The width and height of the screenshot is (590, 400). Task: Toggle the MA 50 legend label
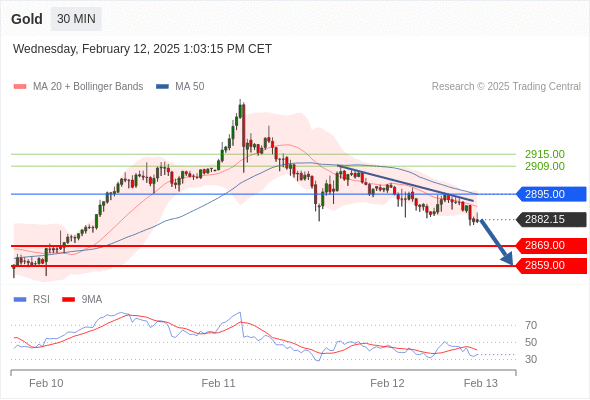[x=190, y=87]
